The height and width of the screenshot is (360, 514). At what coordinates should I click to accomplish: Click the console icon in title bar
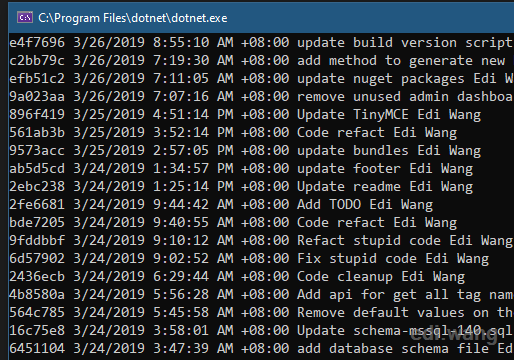coord(25,17)
